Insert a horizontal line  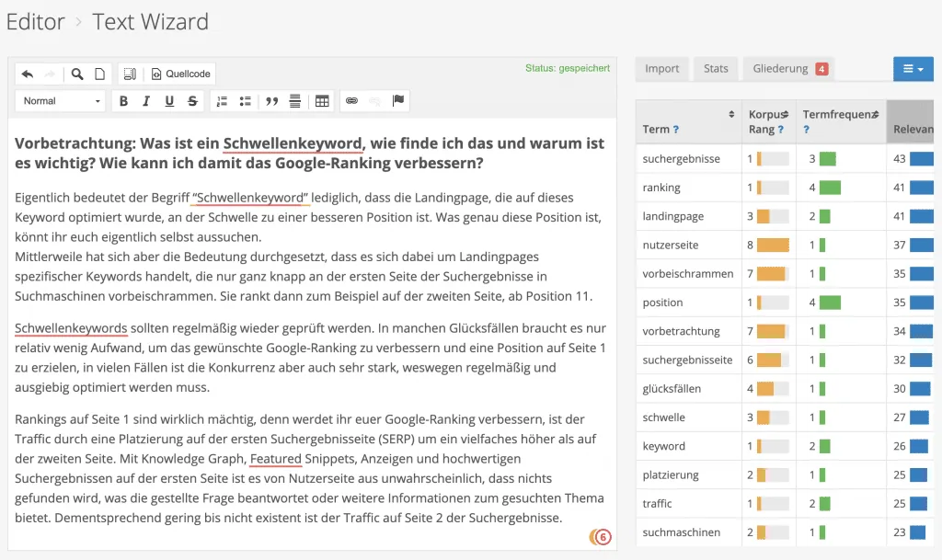pos(294,101)
